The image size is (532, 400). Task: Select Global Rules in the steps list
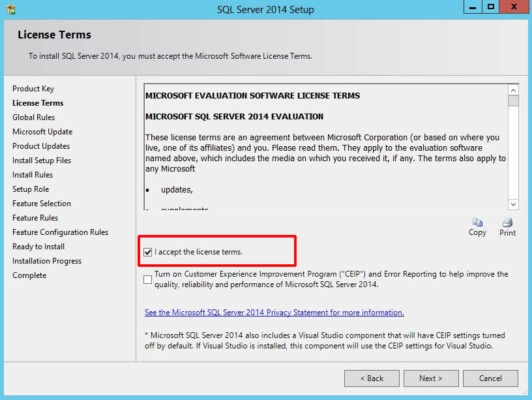pyautogui.click(x=34, y=117)
